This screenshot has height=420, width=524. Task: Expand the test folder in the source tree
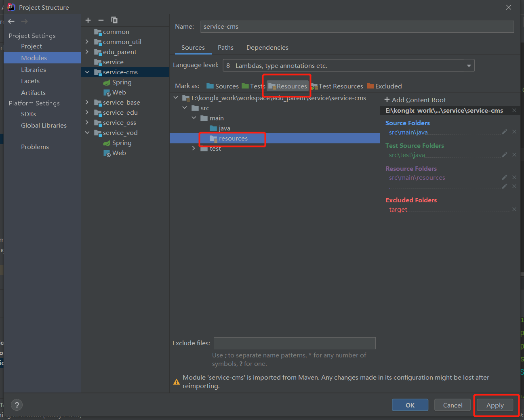194,148
